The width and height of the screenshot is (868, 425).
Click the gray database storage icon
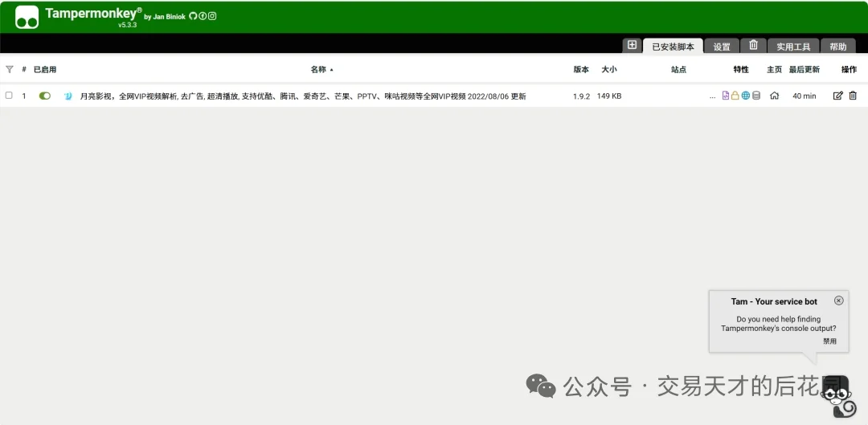pyautogui.click(x=756, y=96)
